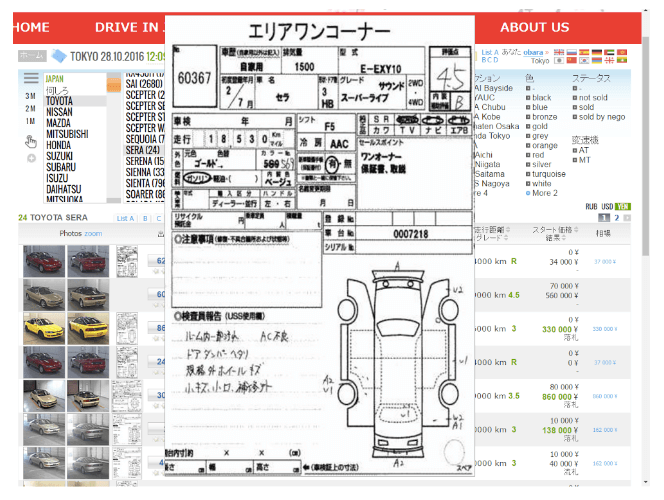Click the blue tag icon beside TOKYO

59,55
